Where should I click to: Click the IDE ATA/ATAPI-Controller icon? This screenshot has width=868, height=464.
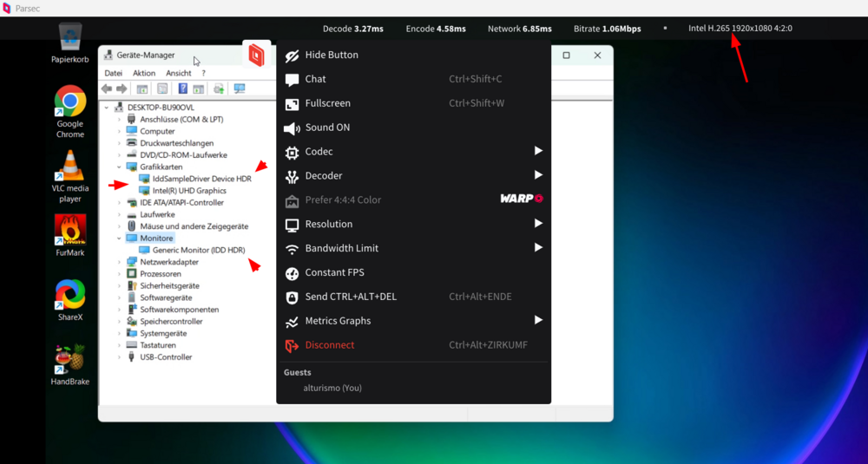pyautogui.click(x=131, y=202)
